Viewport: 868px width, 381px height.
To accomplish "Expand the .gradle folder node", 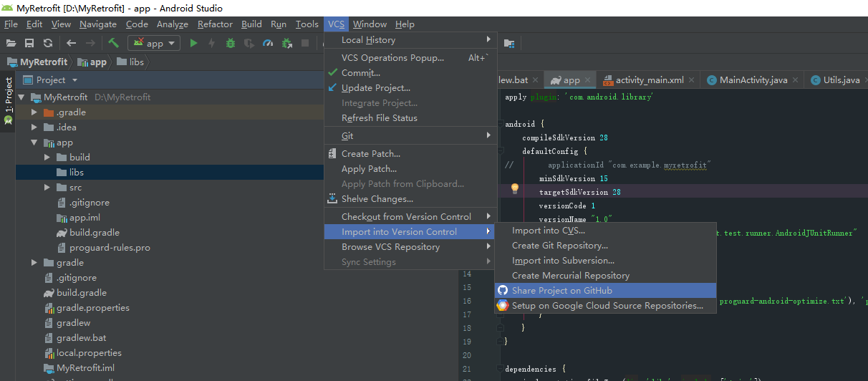I will click(x=34, y=112).
